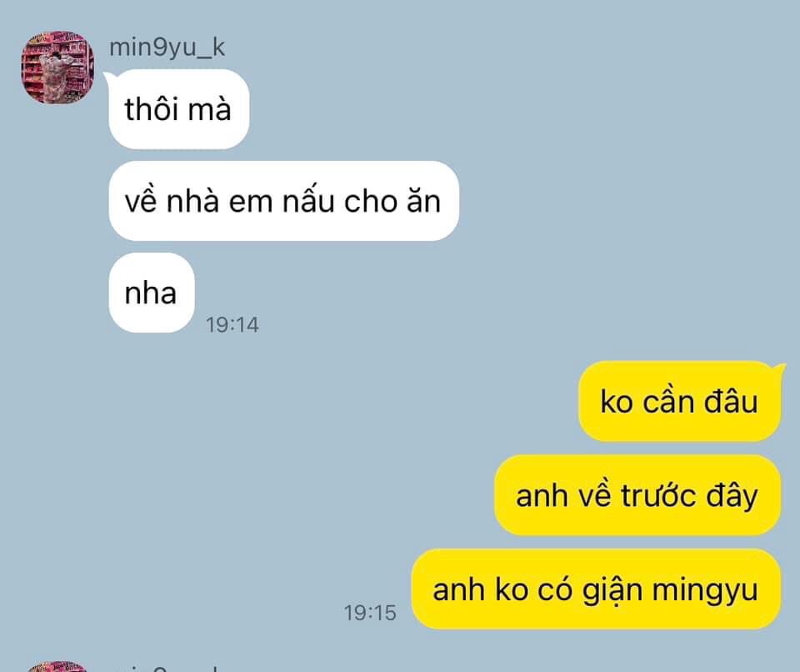Image resolution: width=800 pixels, height=672 pixels.
Task: Open min9yu_k's profile avatar
Action: pyautogui.click(x=57, y=68)
